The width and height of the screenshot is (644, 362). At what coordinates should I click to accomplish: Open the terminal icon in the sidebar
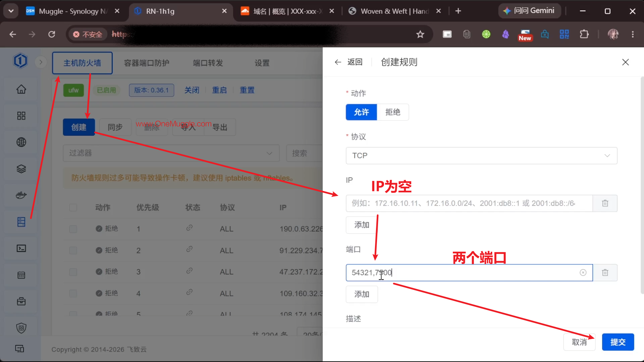click(21, 248)
